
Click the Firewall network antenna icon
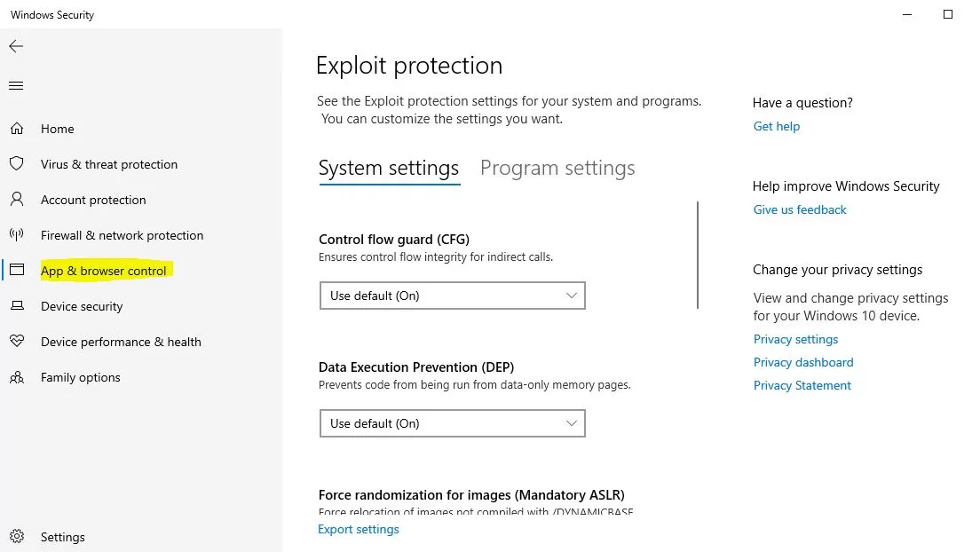click(x=17, y=234)
